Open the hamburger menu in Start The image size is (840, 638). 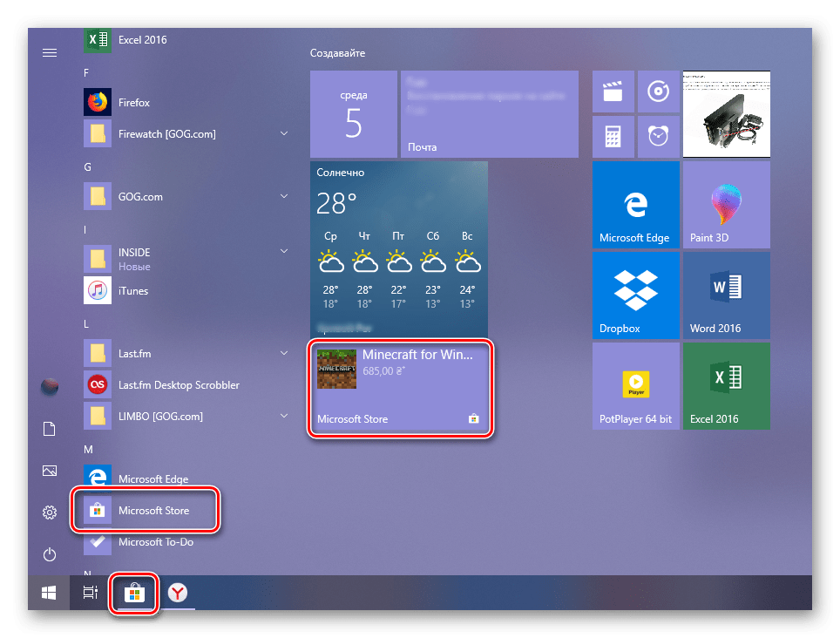pyautogui.click(x=50, y=52)
